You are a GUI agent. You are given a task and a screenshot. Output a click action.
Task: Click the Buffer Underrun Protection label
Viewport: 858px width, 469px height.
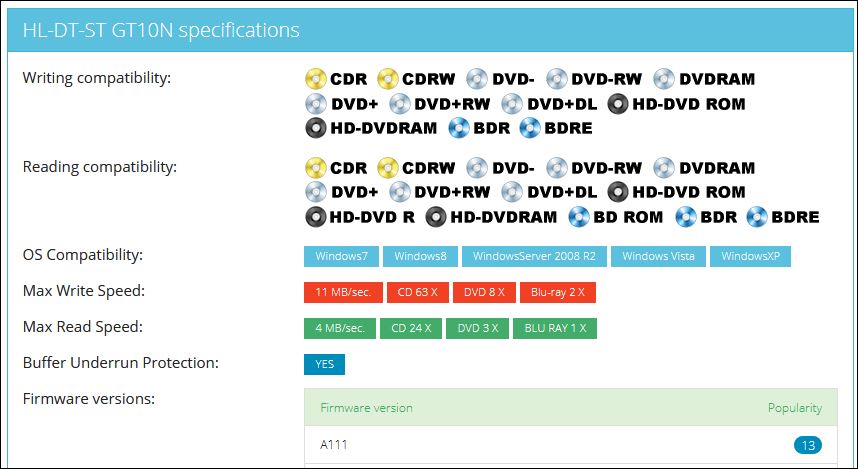[x=120, y=363]
